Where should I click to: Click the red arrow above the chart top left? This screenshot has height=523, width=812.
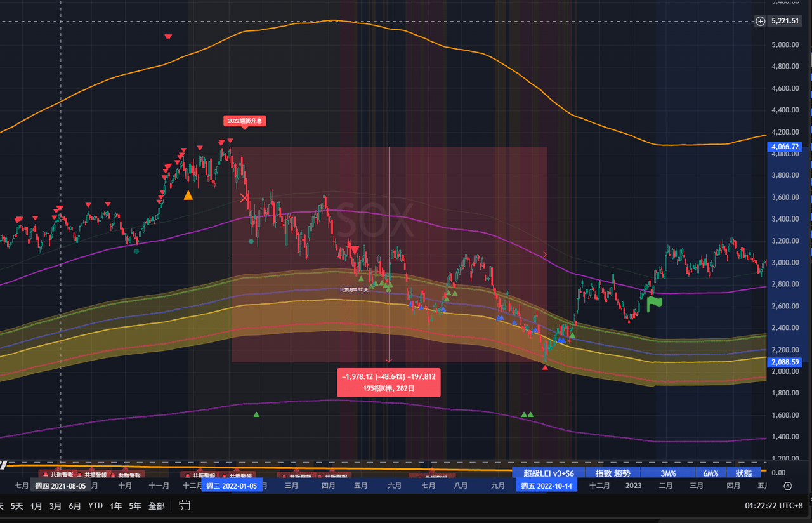coord(168,37)
